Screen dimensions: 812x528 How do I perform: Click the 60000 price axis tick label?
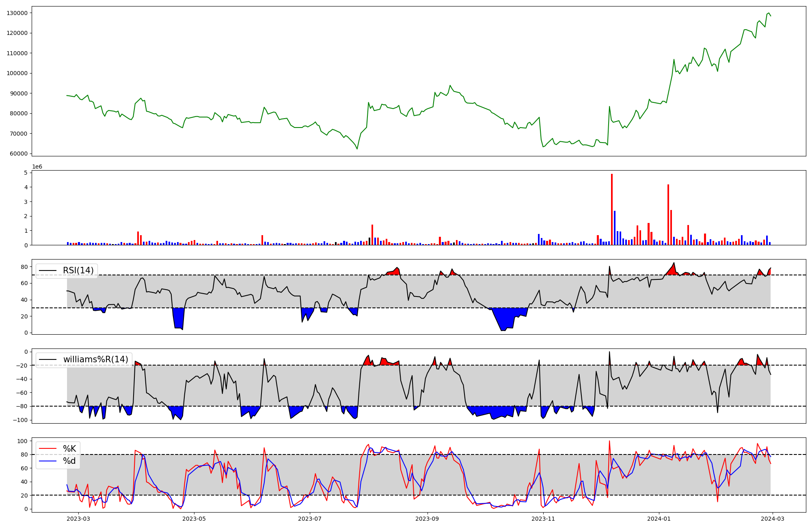(18, 154)
